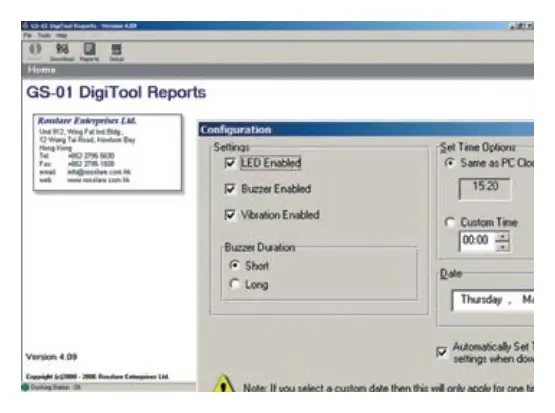Open the Help menu
Image resolution: width=555 pixels, height=413 pixels.
(x=61, y=35)
